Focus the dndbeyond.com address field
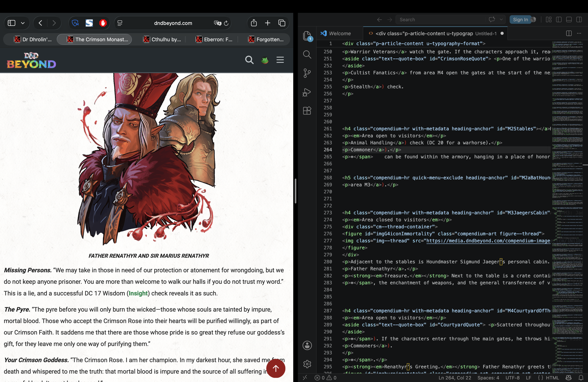588x382 pixels. [173, 23]
